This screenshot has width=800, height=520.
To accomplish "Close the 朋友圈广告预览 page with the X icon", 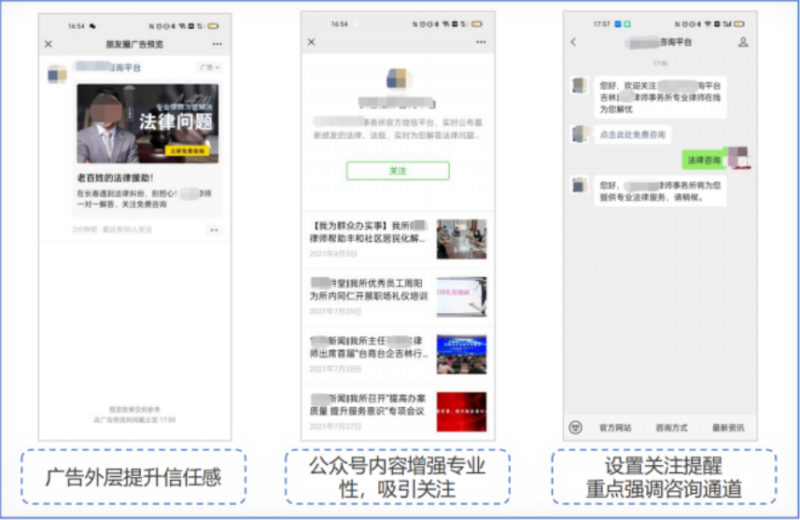I will (48, 44).
